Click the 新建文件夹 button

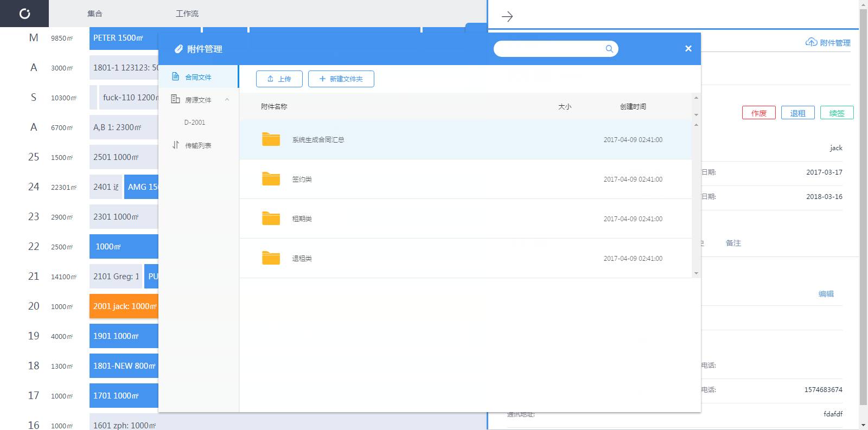click(341, 79)
